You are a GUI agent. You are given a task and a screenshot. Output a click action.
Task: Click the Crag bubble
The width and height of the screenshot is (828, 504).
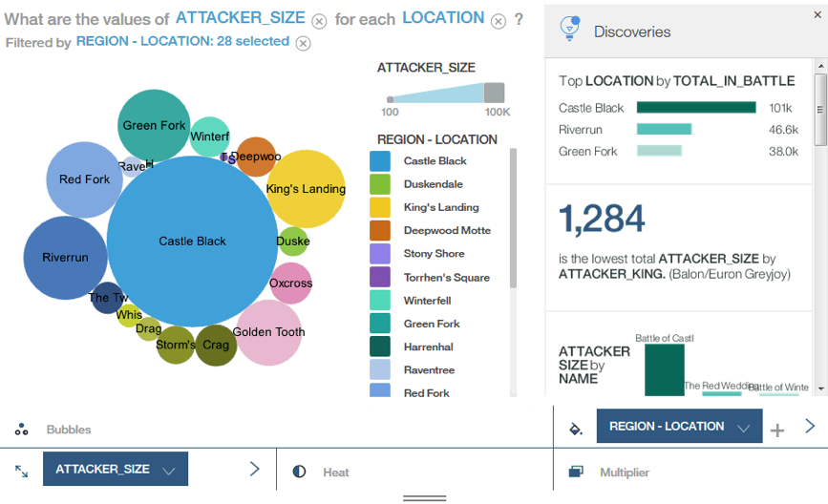(216, 346)
